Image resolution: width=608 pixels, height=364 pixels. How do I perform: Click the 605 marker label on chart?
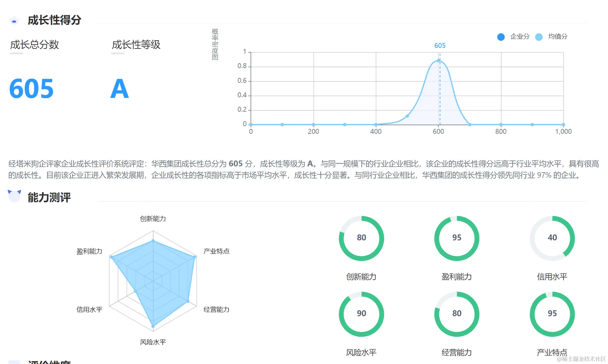[440, 46]
